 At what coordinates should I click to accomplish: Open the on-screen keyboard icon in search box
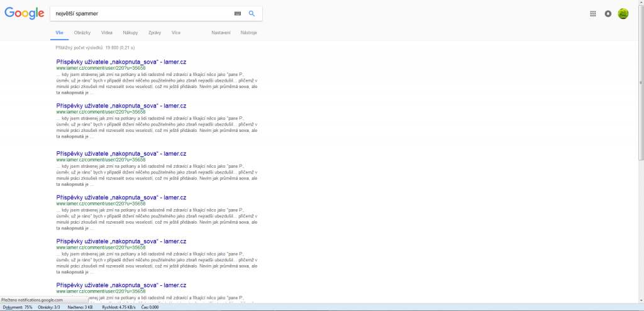(237, 14)
